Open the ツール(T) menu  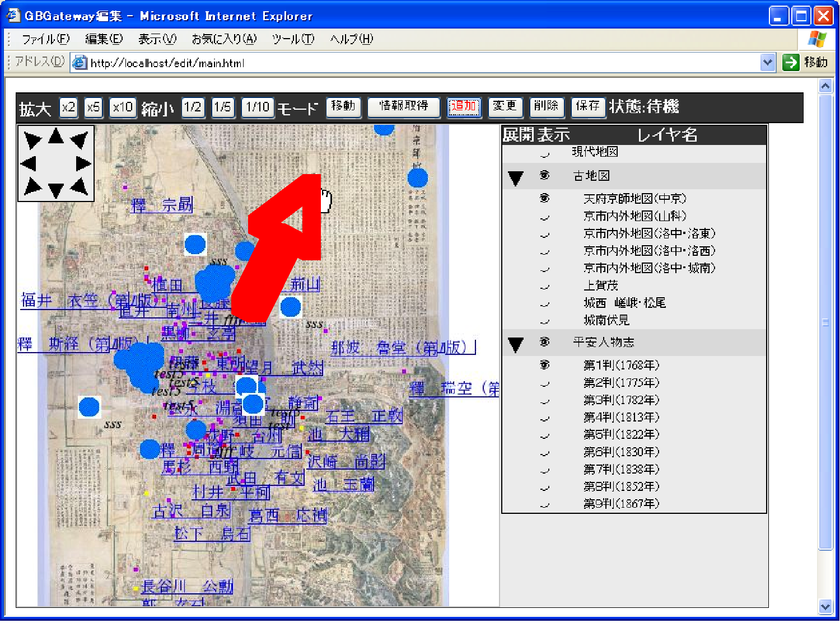tap(293, 39)
